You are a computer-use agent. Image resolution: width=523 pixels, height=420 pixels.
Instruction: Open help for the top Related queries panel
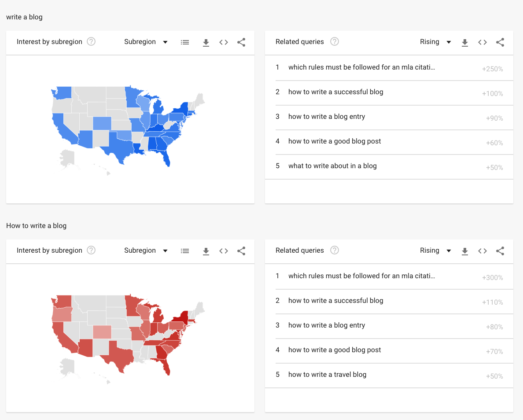pyautogui.click(x=335, y=42)
